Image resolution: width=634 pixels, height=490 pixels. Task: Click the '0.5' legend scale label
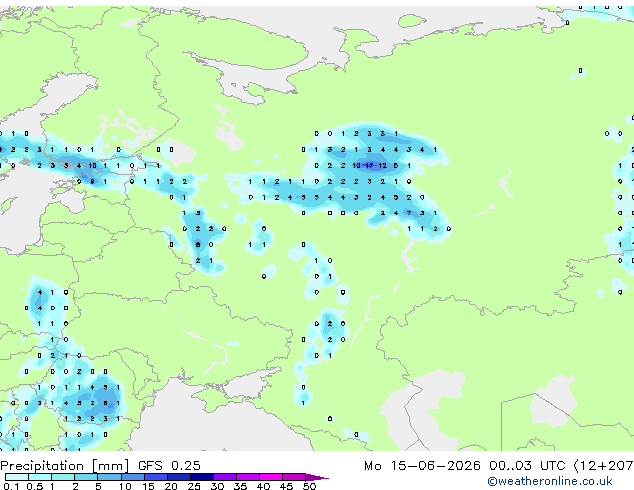34,486
